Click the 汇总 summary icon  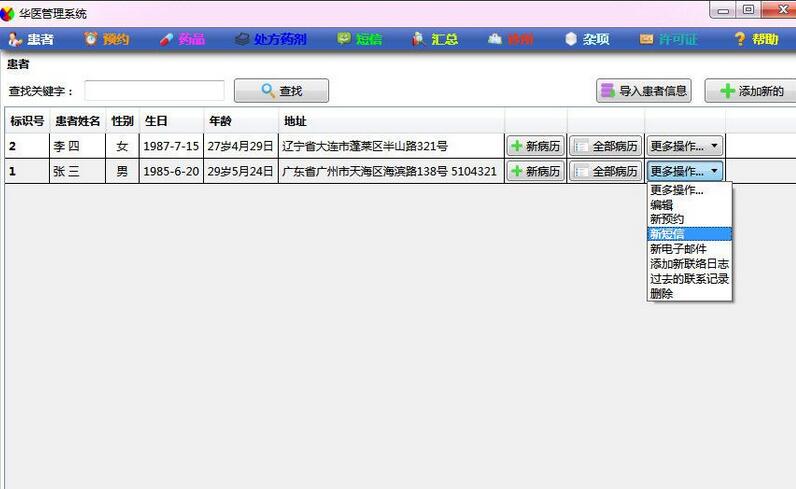[418, 39]
